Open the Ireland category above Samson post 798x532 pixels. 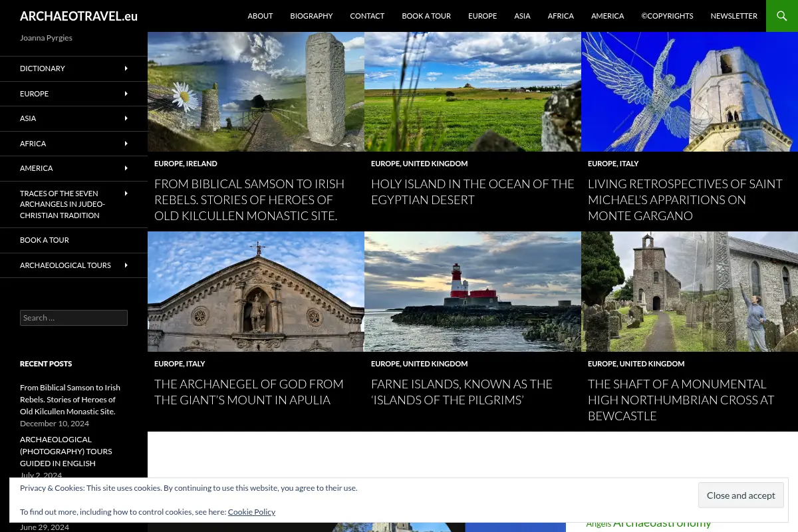[x=201, y=164]
